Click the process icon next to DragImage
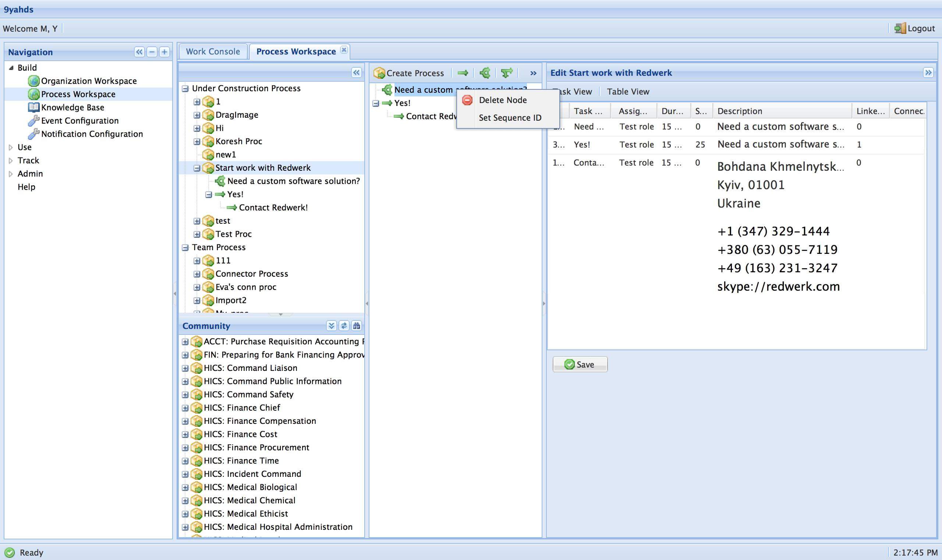The height and width of the screenshot is (560, 942). [x=208, y=115]
